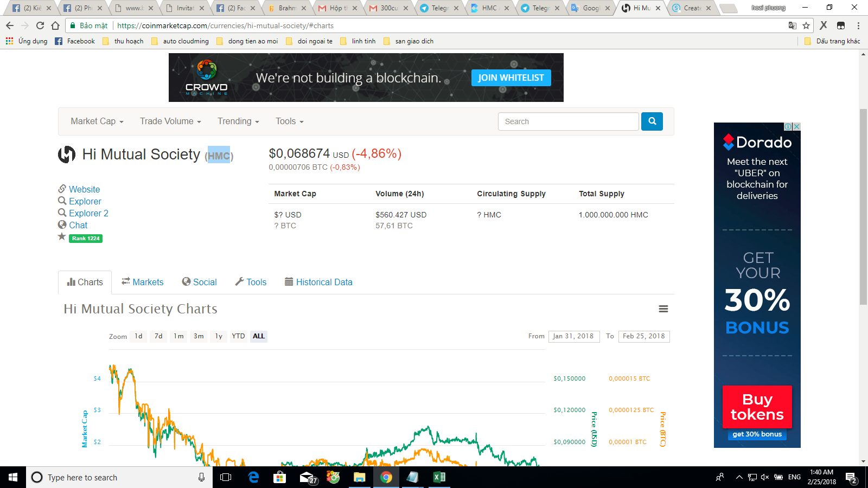The height and width of the screenshot is (488, 868).
Task: Open the Windows Start menu
Action: (13, 477)
